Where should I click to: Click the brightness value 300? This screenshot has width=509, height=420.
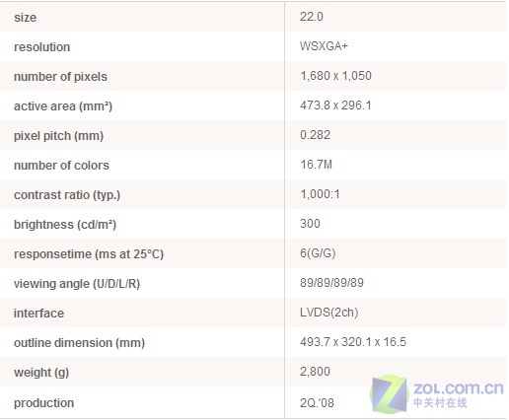click(x=310, y=224)
